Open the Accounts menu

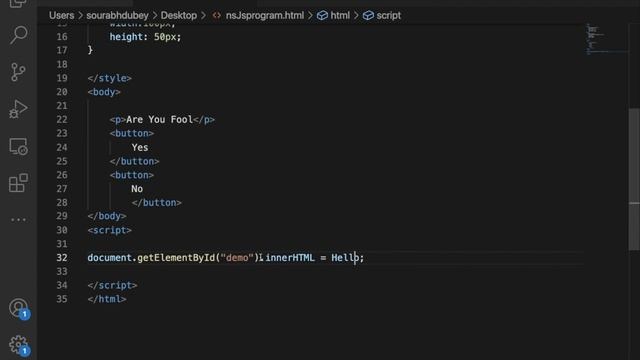pyautogui.click(x=18, y=308)
